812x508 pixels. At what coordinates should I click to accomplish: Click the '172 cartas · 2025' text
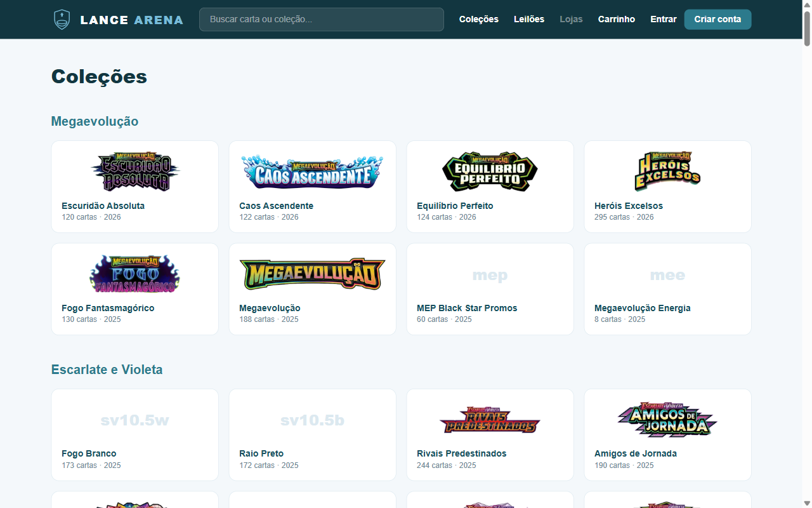point(269,465)
